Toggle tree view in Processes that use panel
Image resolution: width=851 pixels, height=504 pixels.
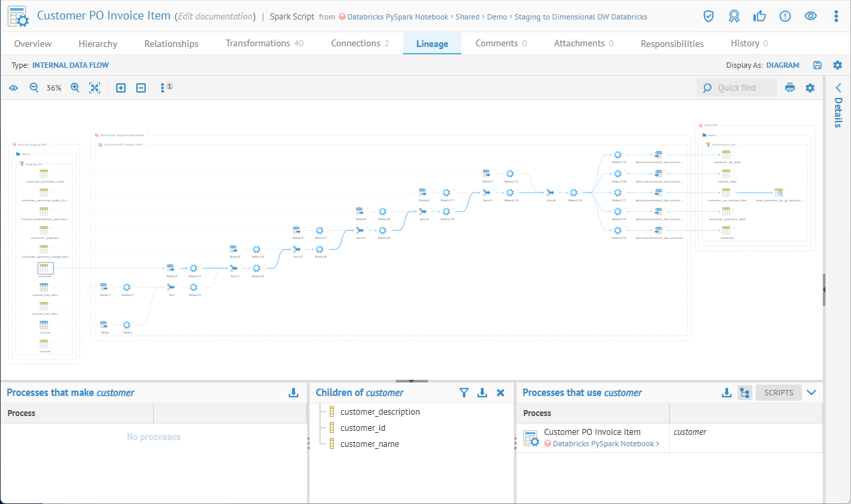pyautogui.click(x=744, y=393)
